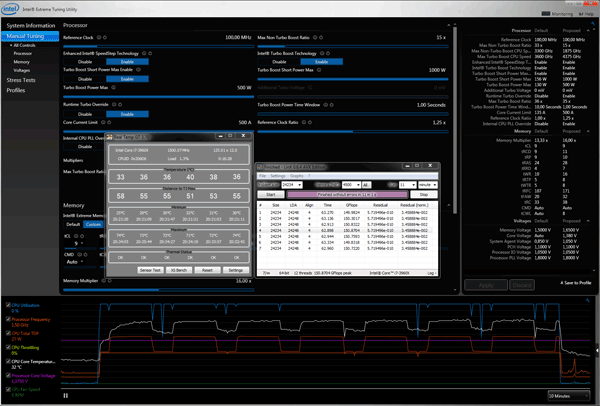Click the info icon next to tCL

click(x=76, y=236)
